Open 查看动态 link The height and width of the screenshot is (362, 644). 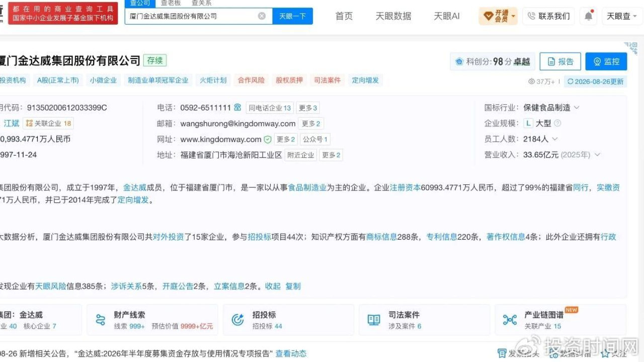(291, 353)
